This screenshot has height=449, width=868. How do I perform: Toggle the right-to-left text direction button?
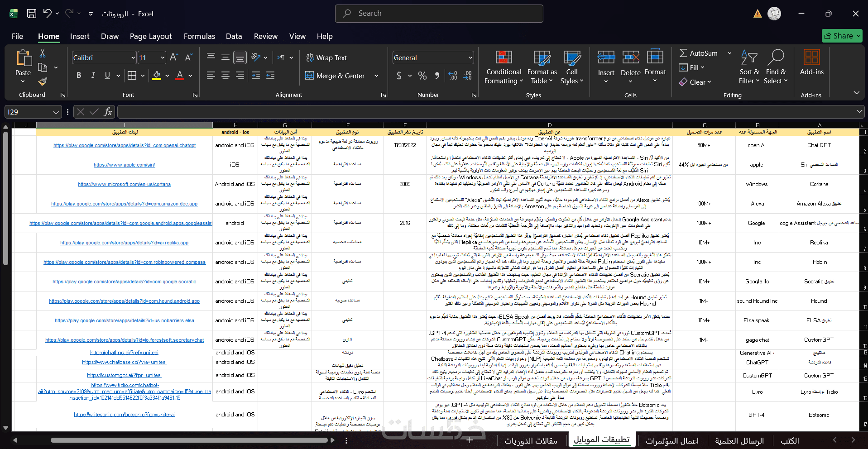pos(281,57)
